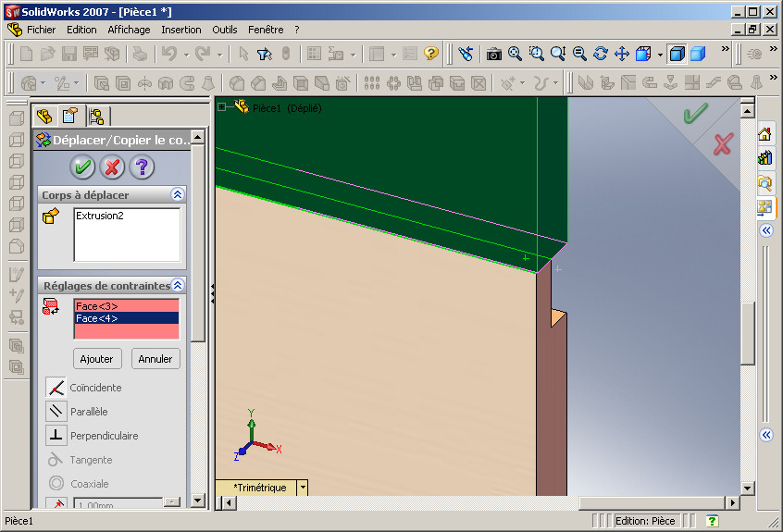Confirm with the green checkmark in graphics corner
783x532 pixels.
[x=695, y=113]
